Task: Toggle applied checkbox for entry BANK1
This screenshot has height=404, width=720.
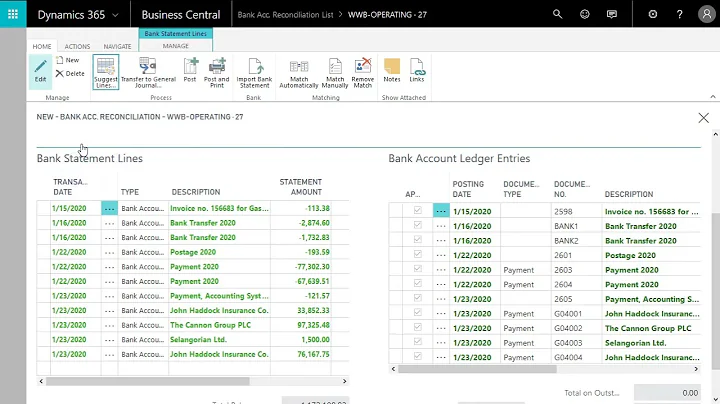Action: point(417,225)
